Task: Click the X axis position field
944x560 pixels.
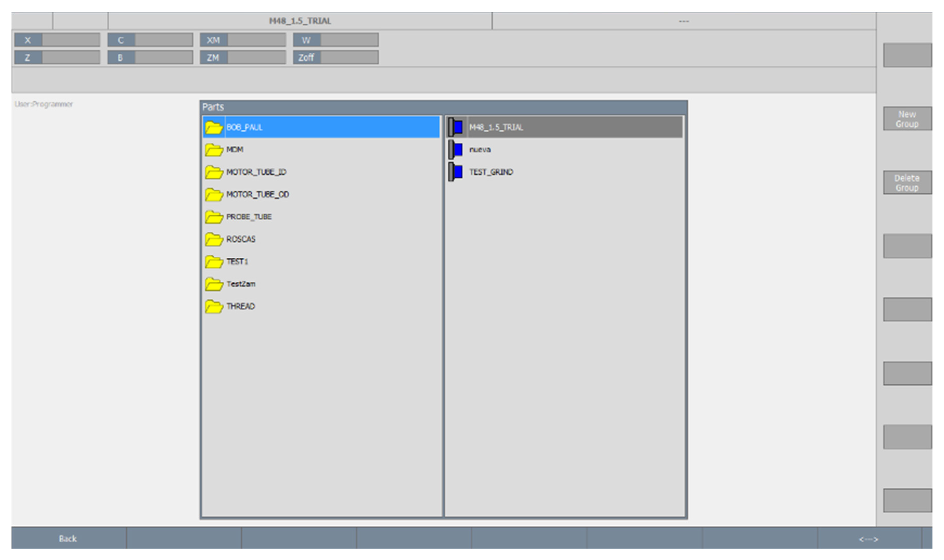Action: click(70, 40)
